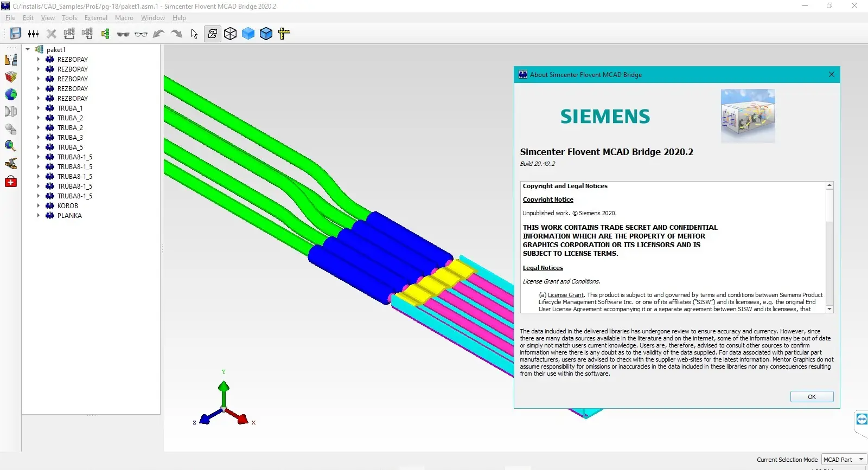
Task: Expand the KOROB tree node
Action: point(38,206)
